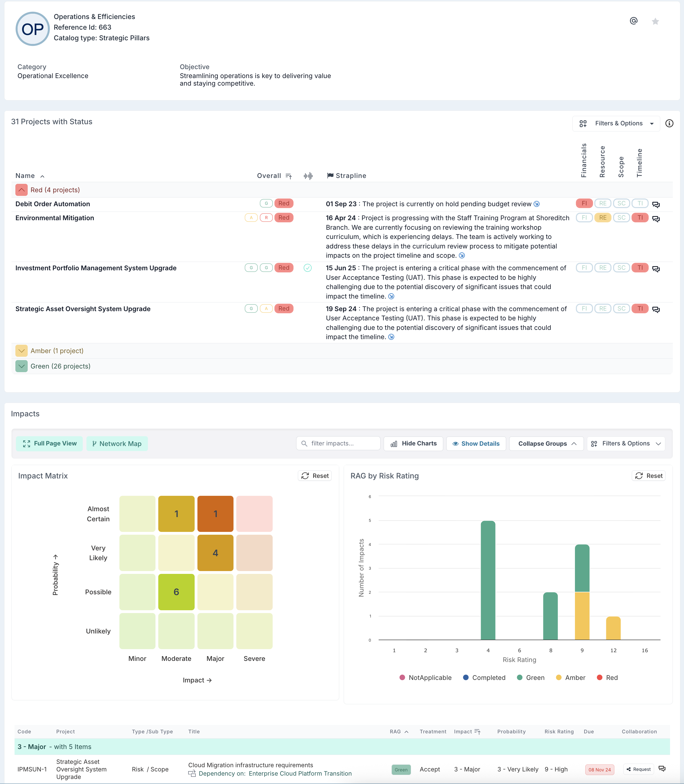
Task: Select the Possible-Moderate matrix cell with 6
Action: pyautogui.click(x=176, y=592)
